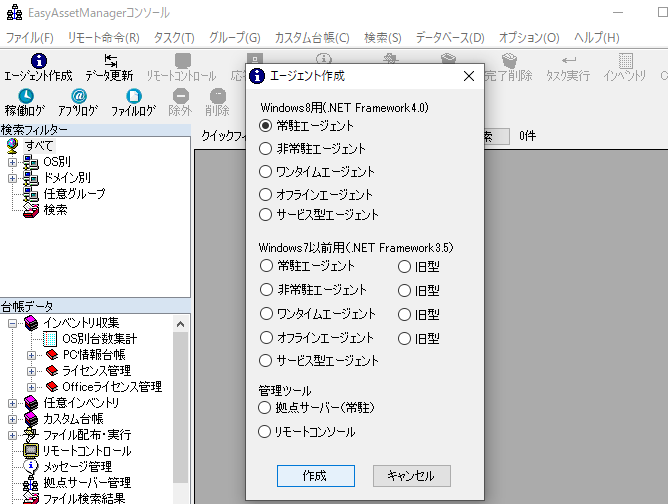Select Windows7 ワンタイムエージェント radio button
The width and height of the screenshot is (668, 504).
(266, 314)
